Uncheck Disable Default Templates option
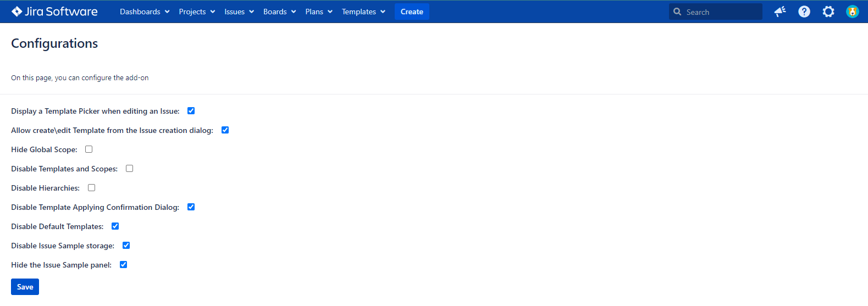This screenshot has width=868, height=306. point(115,226)
